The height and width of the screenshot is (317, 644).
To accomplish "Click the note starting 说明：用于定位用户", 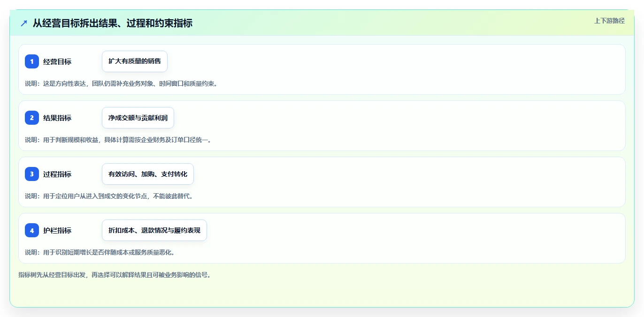I will point(109,196).
